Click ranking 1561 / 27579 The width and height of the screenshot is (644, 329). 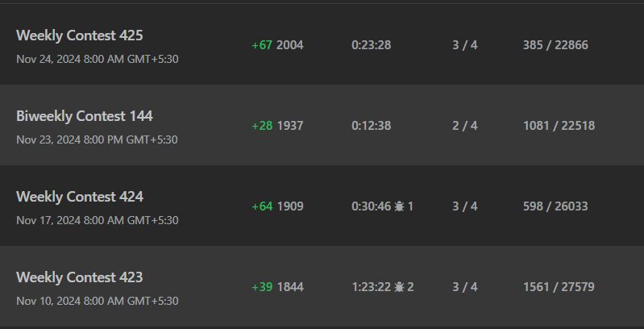(559, 287)
